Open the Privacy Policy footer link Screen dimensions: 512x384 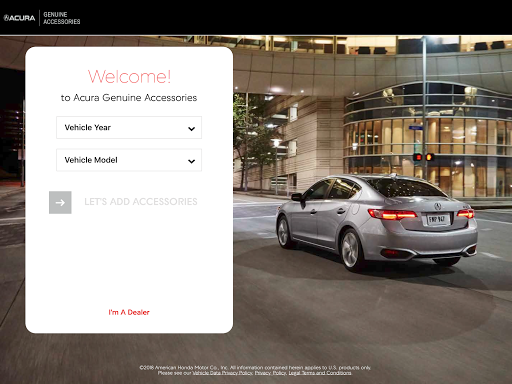[x=271, y=373]
